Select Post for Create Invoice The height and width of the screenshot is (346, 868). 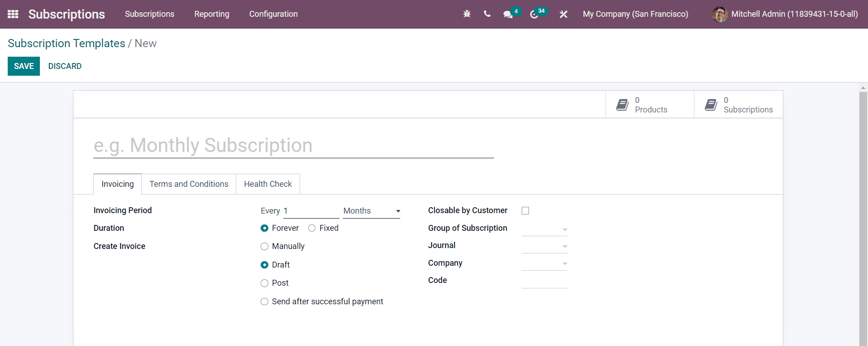pos(265,283)
